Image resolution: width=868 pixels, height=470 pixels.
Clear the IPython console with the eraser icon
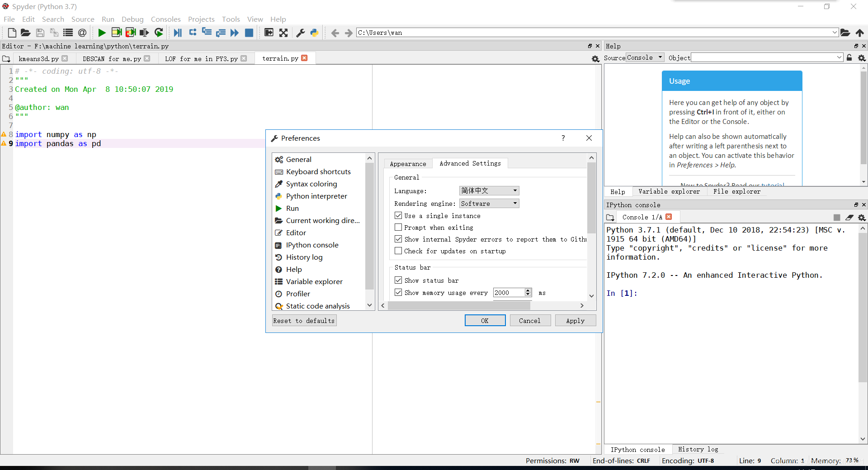click(849, 218)
